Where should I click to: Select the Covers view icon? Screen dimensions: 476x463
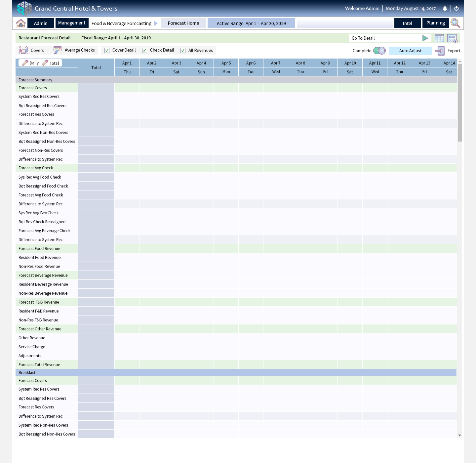(x=23, y=50)
